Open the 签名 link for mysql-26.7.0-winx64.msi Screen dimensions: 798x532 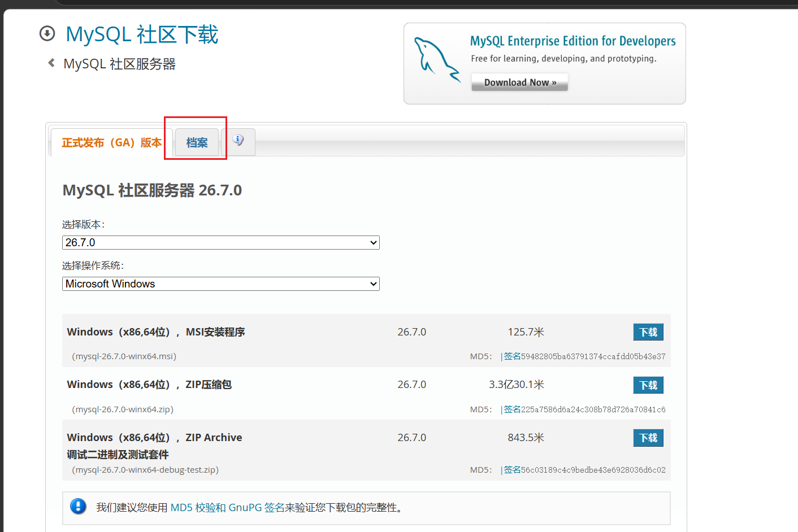click(x=512, y=356)
